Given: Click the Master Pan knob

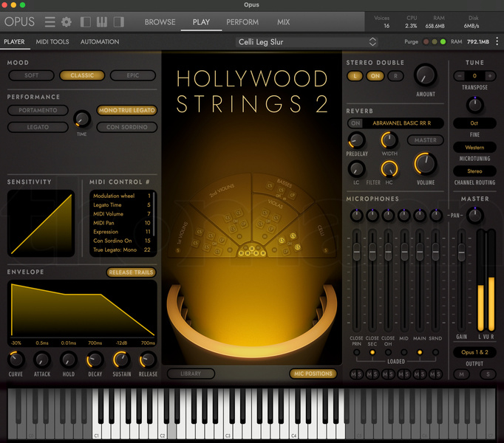Looking at the screenshot, I should click(475, 216).
